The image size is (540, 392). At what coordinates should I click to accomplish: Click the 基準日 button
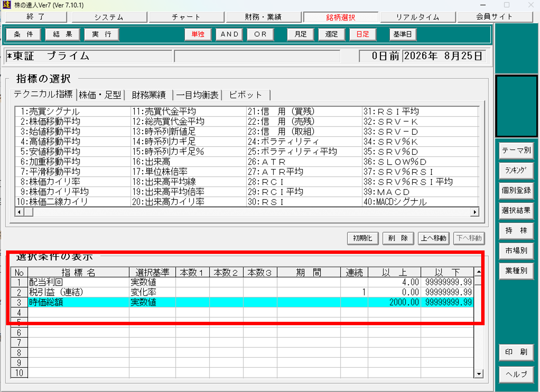403,34
